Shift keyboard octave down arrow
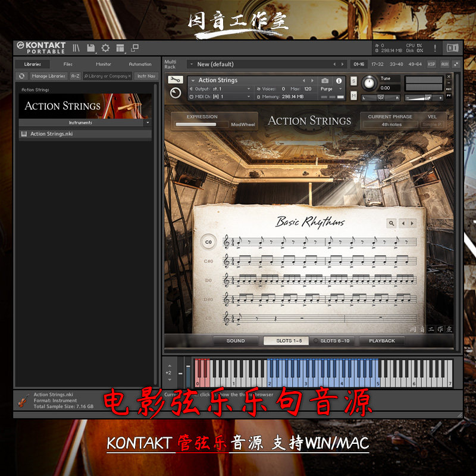The image size is (476, 476). (x=170, y=380)
